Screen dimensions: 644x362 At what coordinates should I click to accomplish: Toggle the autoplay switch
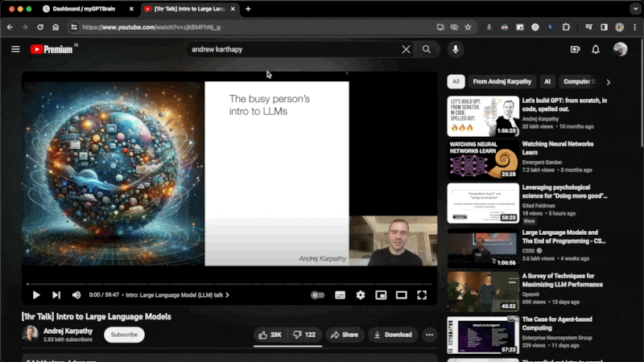(317, 294)
